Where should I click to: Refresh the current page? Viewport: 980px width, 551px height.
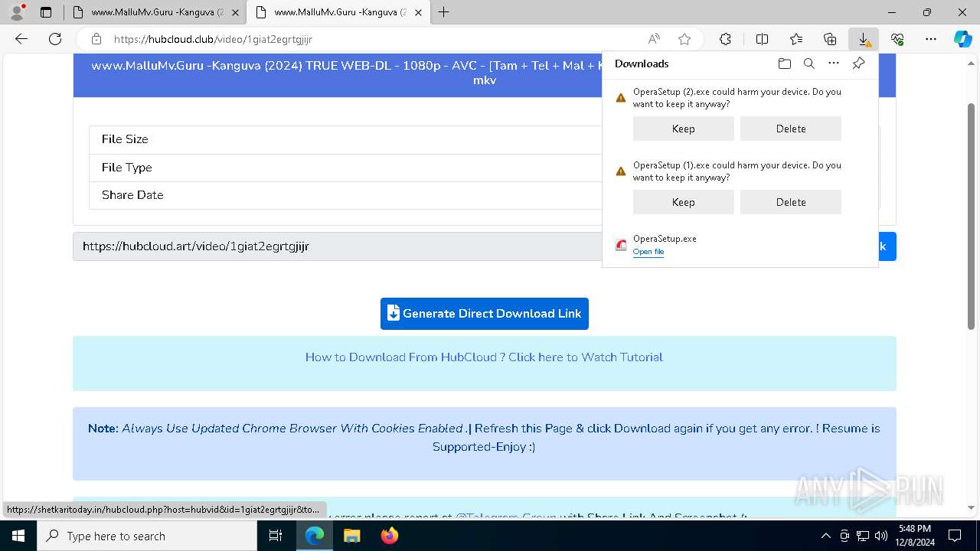pyautogui.click(x=55, y=39)
